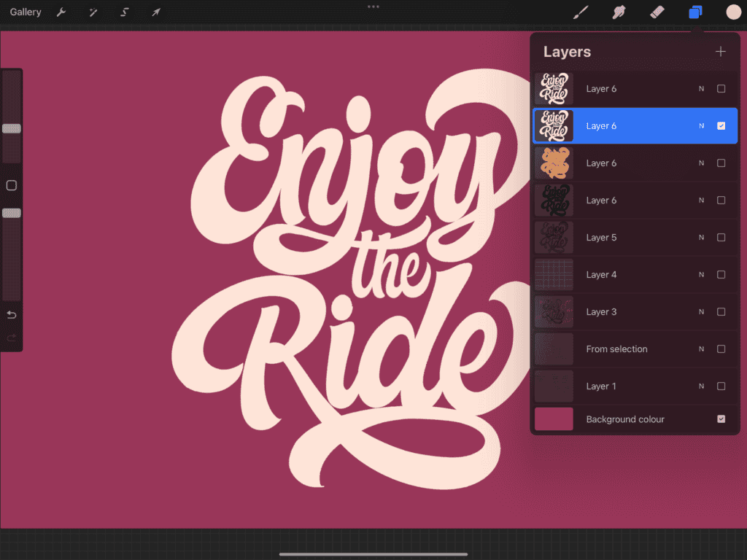Tap the orange sketch thumbnail of Layer 6
Image resolution: width=747 pixels, height=560 pixels.
[x=554, y=163]
